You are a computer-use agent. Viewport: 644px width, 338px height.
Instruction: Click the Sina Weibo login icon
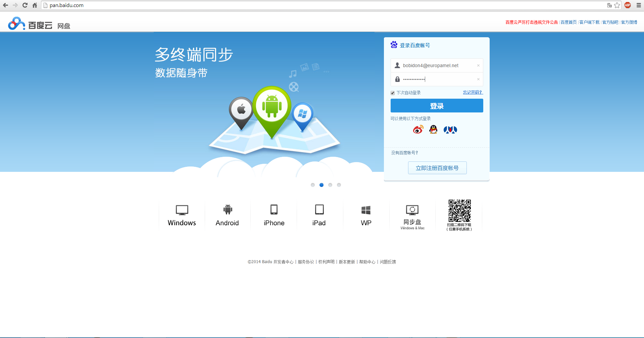418,130
